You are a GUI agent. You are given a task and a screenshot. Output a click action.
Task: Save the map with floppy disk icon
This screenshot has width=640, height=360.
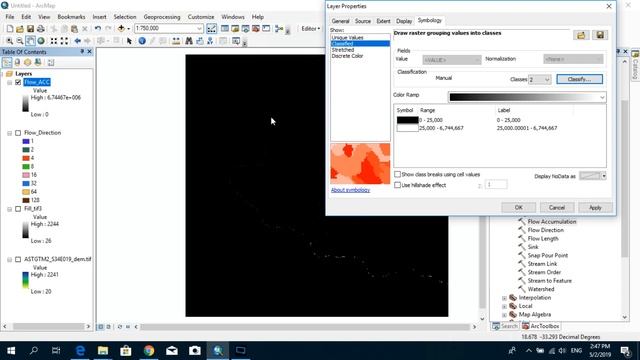(30, 29)
